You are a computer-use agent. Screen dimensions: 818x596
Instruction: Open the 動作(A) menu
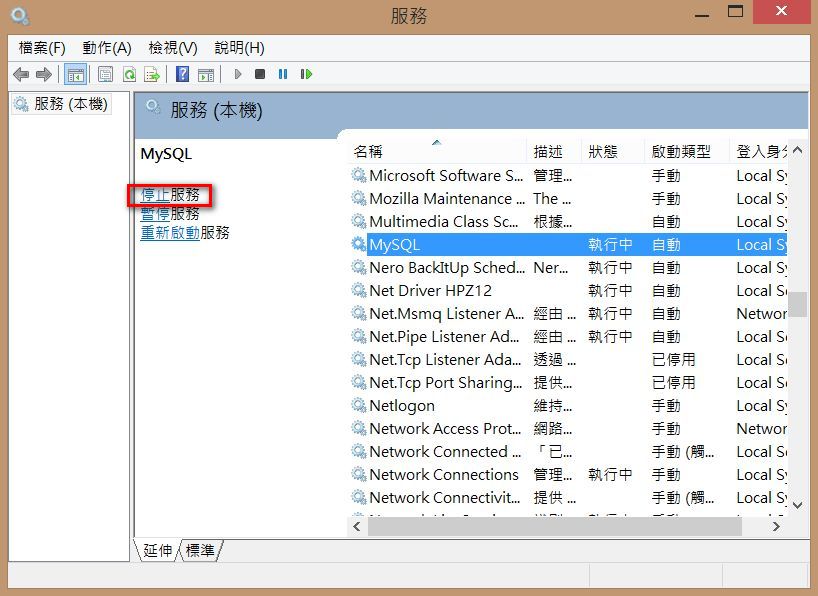point(107,48)
